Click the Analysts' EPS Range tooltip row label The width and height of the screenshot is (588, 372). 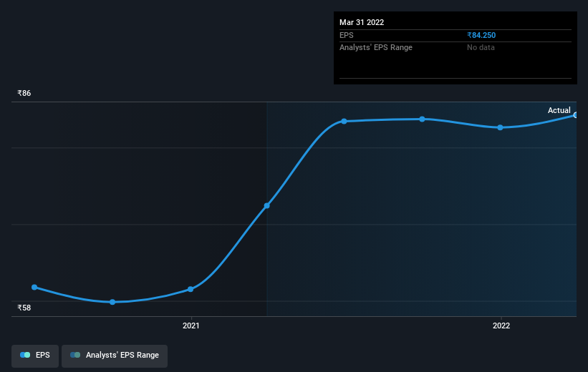pyautogui.click(x=376, y=48)
